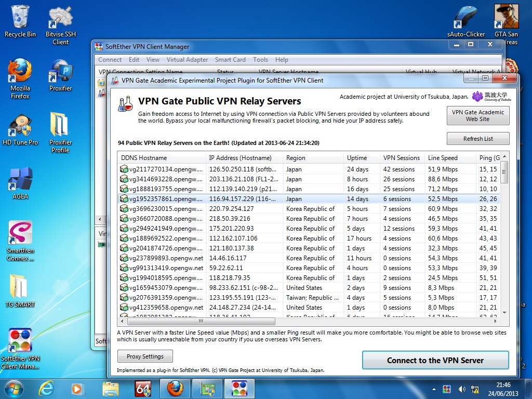Viewport: 532px width, 399px height.
Task: Select row with IP 175.201.220.93
Action: (309, 229)
